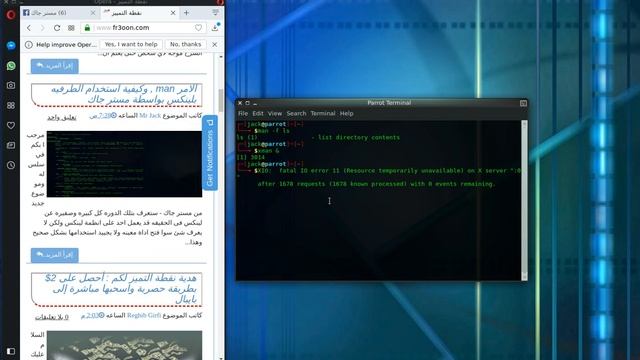The image size is (640, 360).
Task: Open the tab menu icon
Action: point(215,13)
